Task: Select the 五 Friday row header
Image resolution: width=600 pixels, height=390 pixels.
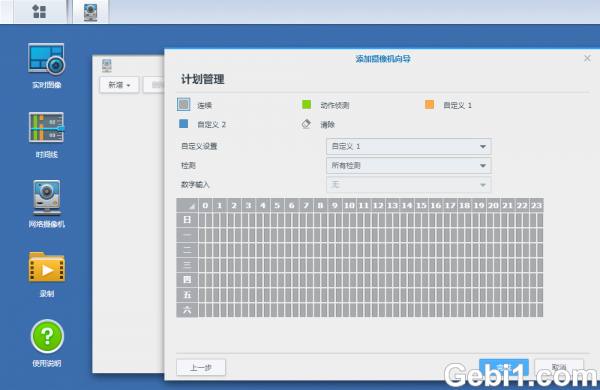Action: click(187, 295)
